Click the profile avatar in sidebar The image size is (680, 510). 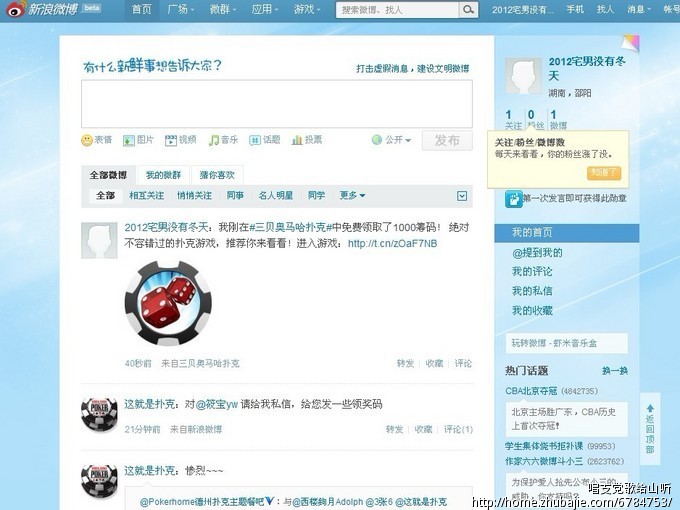(x=523, y=76)
